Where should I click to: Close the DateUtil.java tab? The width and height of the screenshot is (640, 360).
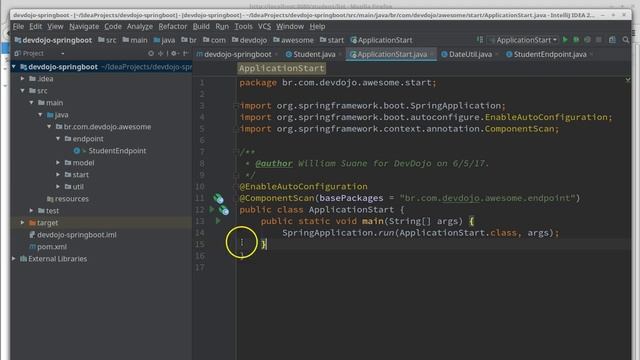point(496,54)
